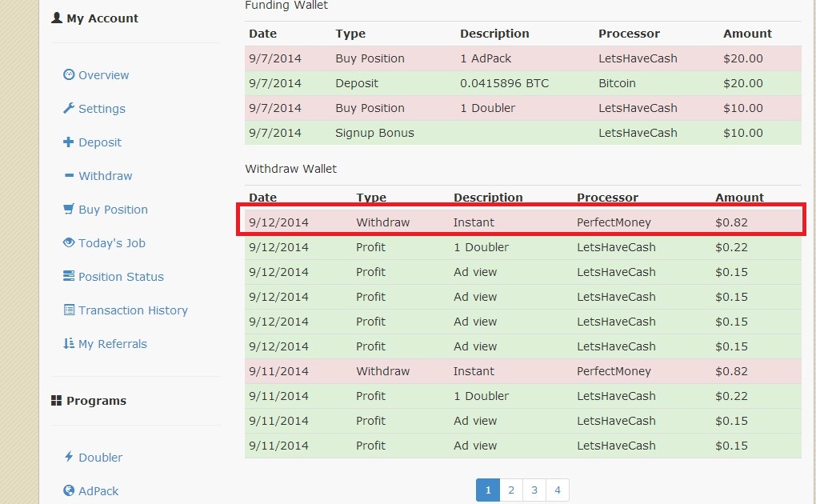Image resolution: width=816 pixels, height=504 pixels.
Task: Click the Bitcoin deposit row in Funding Wallet
Action: [x=522, y=83]
